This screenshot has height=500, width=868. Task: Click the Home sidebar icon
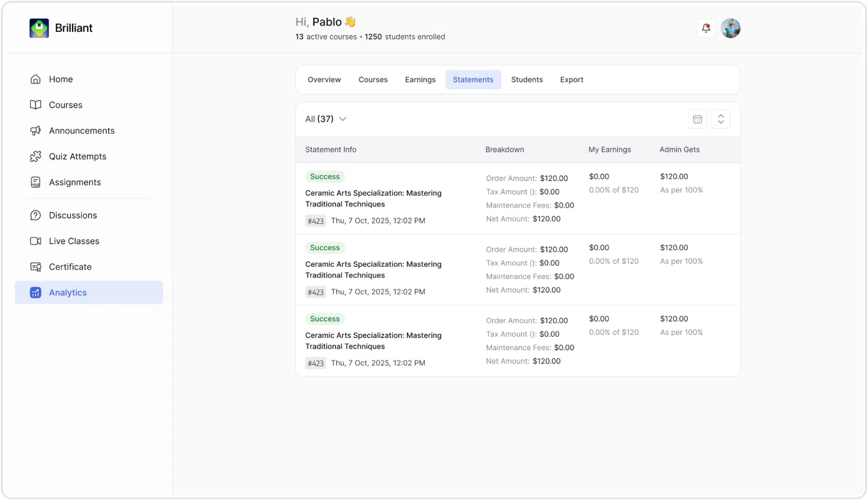(x=36, y=79)
